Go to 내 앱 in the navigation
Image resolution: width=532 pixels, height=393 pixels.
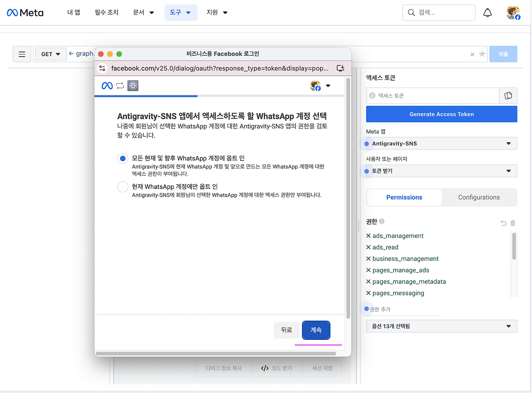click(74, 12)
